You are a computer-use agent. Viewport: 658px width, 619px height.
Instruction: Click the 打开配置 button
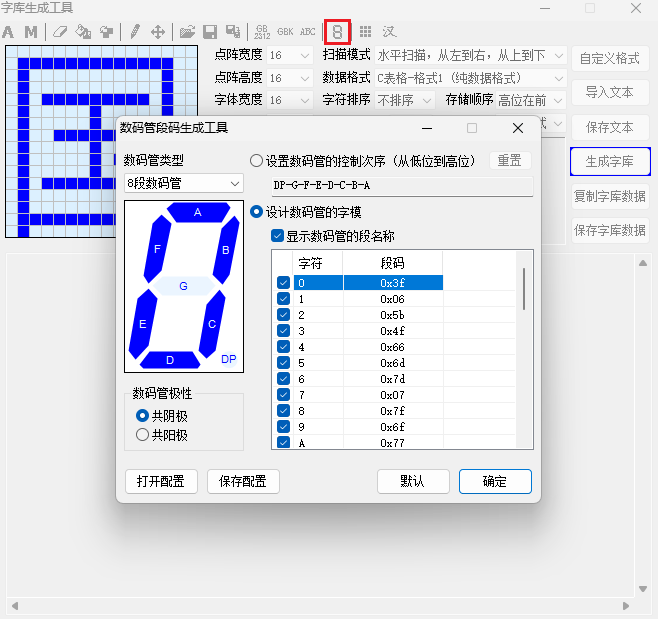pos(161,481)
